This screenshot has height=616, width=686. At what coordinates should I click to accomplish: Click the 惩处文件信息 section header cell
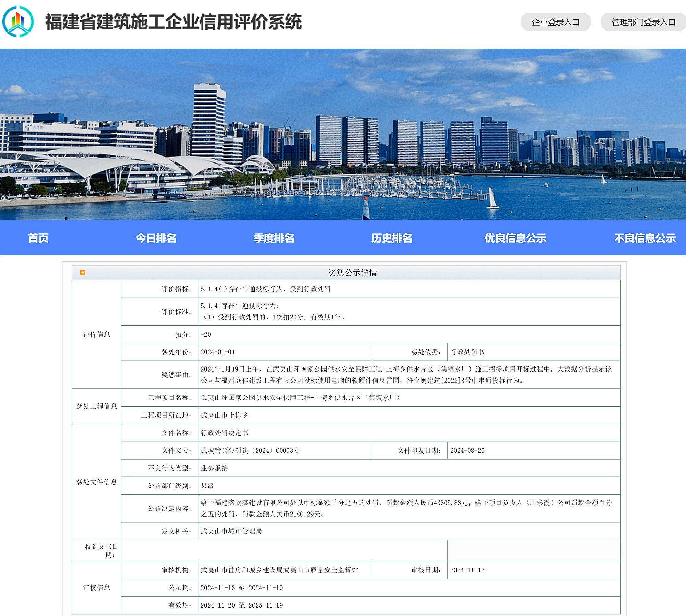pos(96,482)
